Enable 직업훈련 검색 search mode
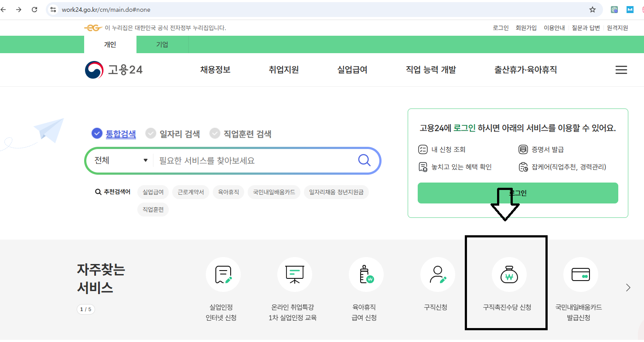 click(x=215, y=133)
